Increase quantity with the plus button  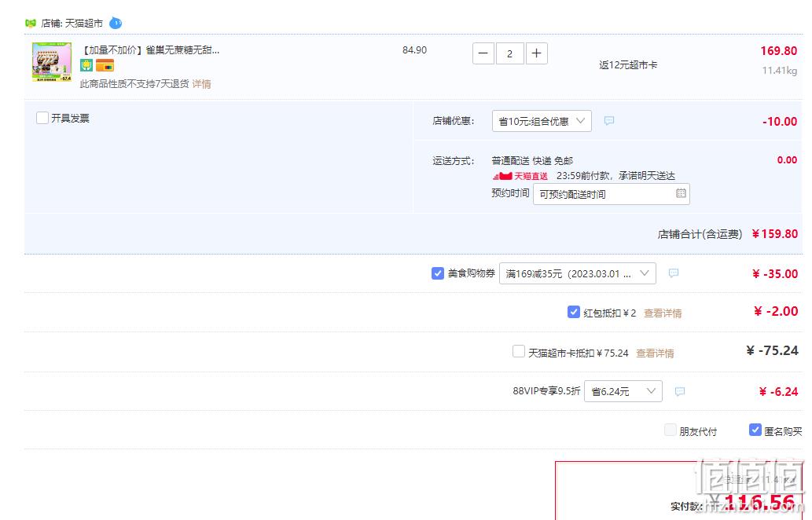coord(537,53)
